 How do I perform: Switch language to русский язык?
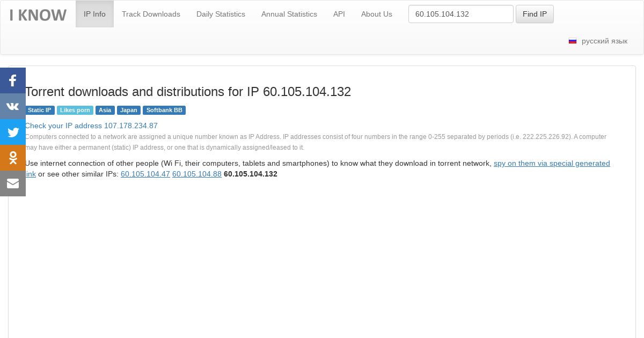click(x=604, y=41)
